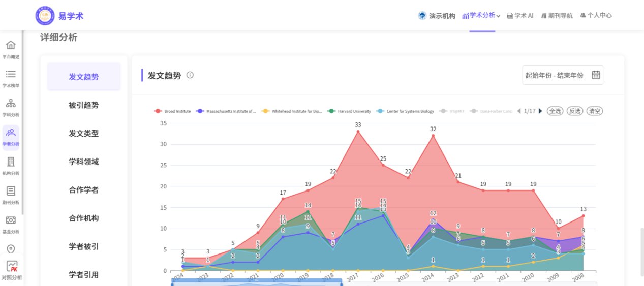Click the legend page indicator 1/17
Screen dimensions: 644x286
coord(529,111)
